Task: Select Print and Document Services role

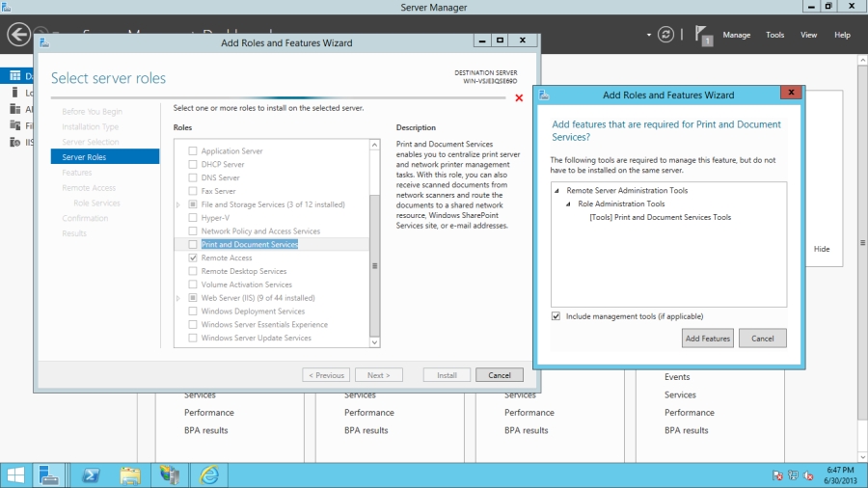Action: (x=250, y=244)
